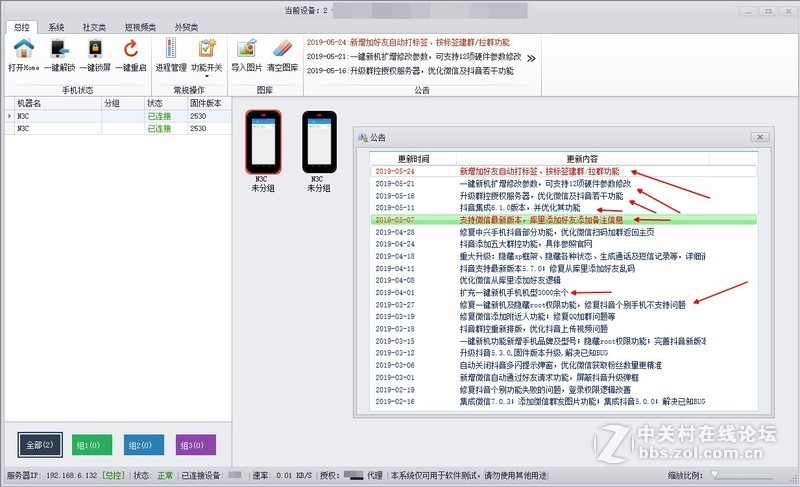Expand announcements with the double-chevron arrow
The height and width of the screenshot is (487, 800).
[x=531, y=58]
